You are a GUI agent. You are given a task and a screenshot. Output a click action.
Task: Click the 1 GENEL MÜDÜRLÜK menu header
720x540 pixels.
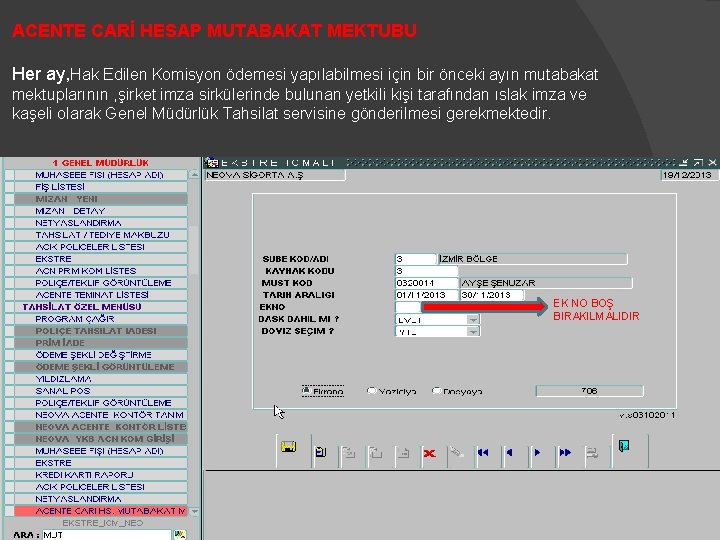(100, 163)
